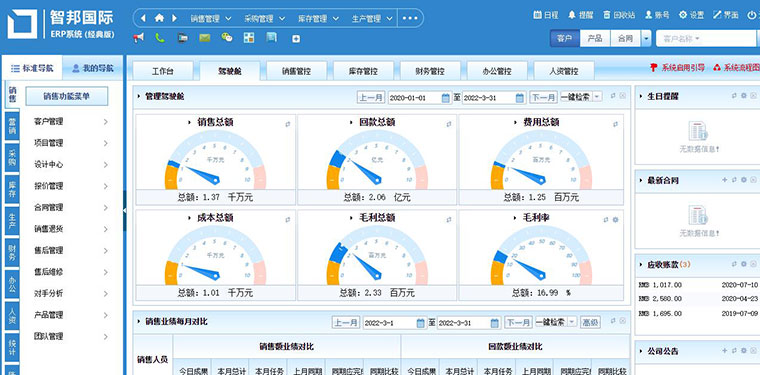Screen dimensions: 760x375
Task: Click the home icon in navigation bar
Action: click(x=159, y=18)
